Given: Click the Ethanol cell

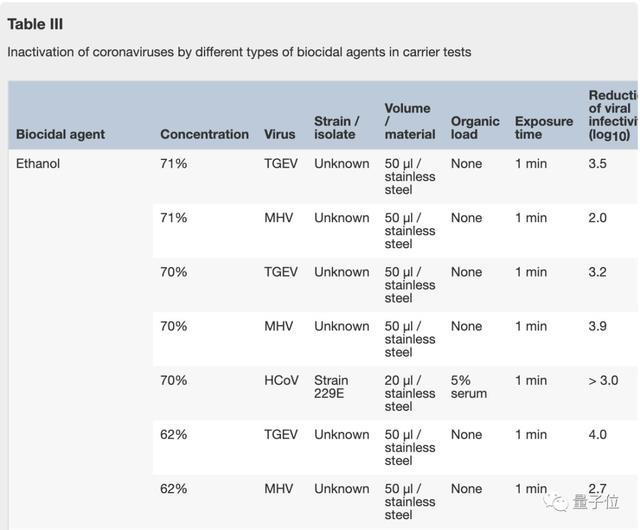Looking at the screenshot, I should pyautogui.click(x=38, y=163).
